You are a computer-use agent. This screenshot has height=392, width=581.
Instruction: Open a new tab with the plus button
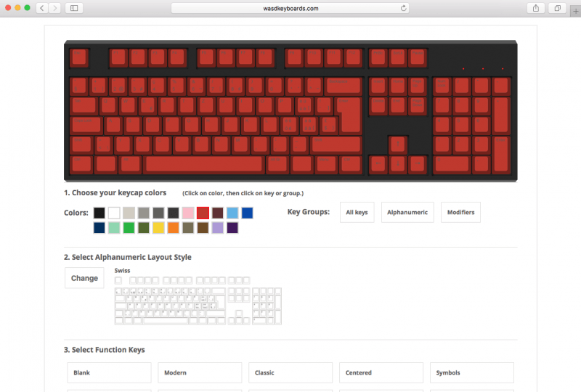click(576, 11)
